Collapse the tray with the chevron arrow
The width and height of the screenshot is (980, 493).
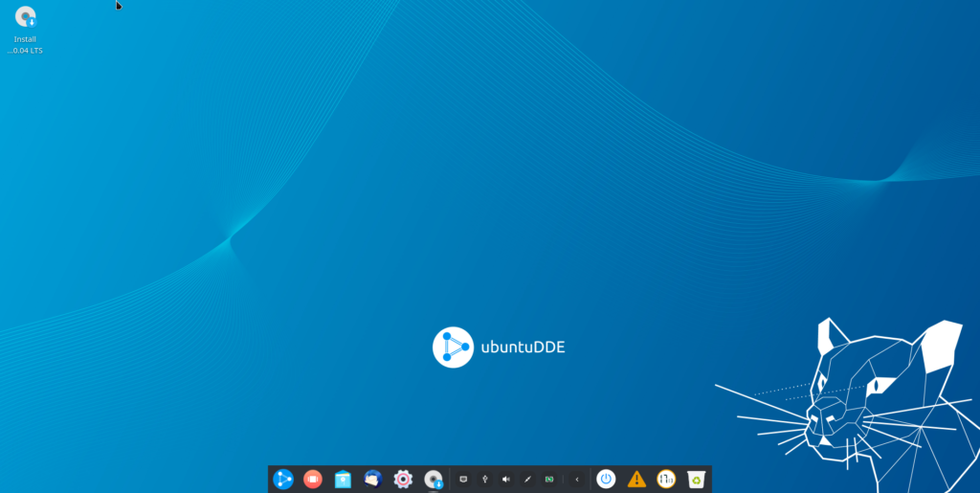(577, 480)
